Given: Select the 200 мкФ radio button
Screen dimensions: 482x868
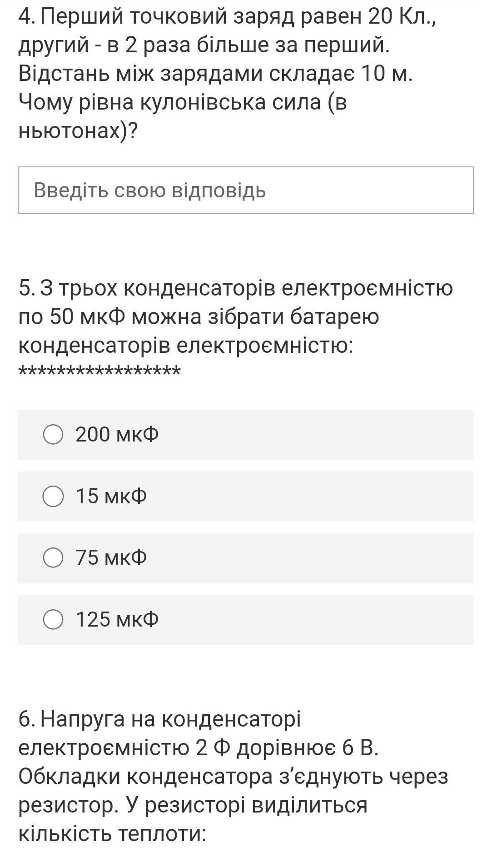Looking at the screenshot, I should click(53, 434).
